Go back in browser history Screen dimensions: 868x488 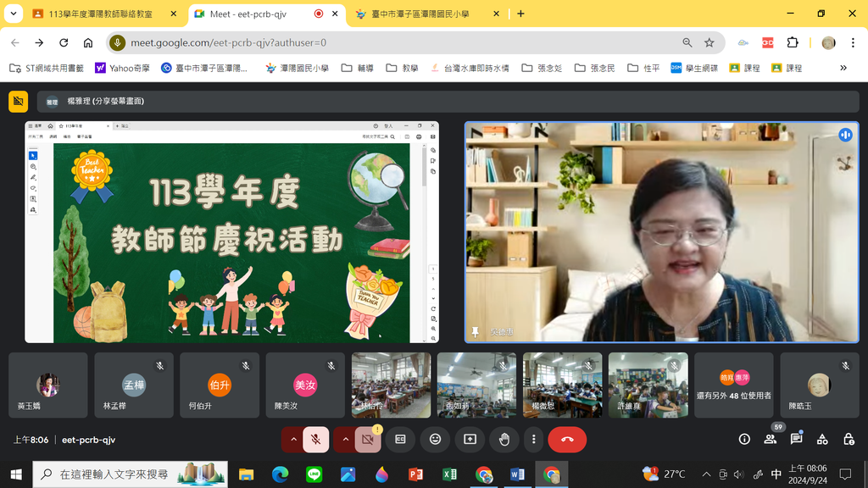(x=15, y=42)
